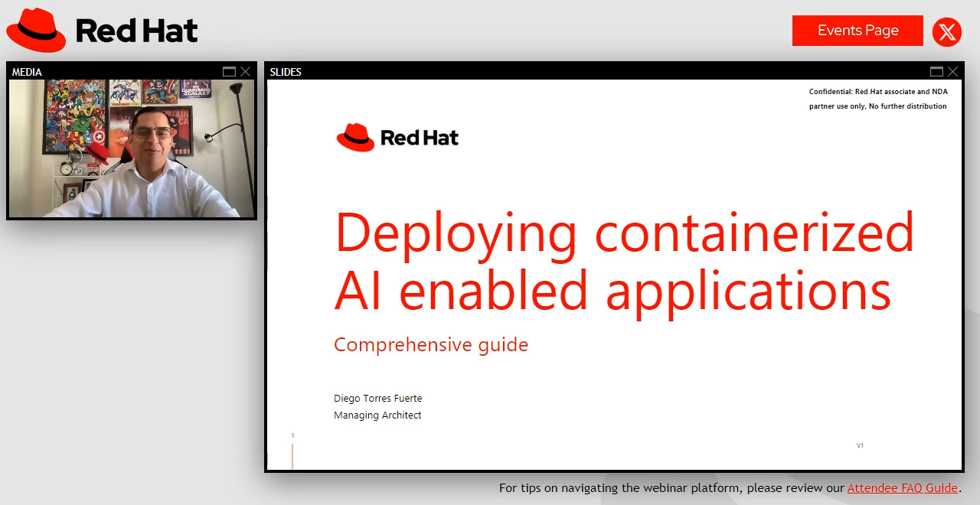Select the MEDIA panel title bar
The height and width of the screenshot is (505, 980).
115,72
